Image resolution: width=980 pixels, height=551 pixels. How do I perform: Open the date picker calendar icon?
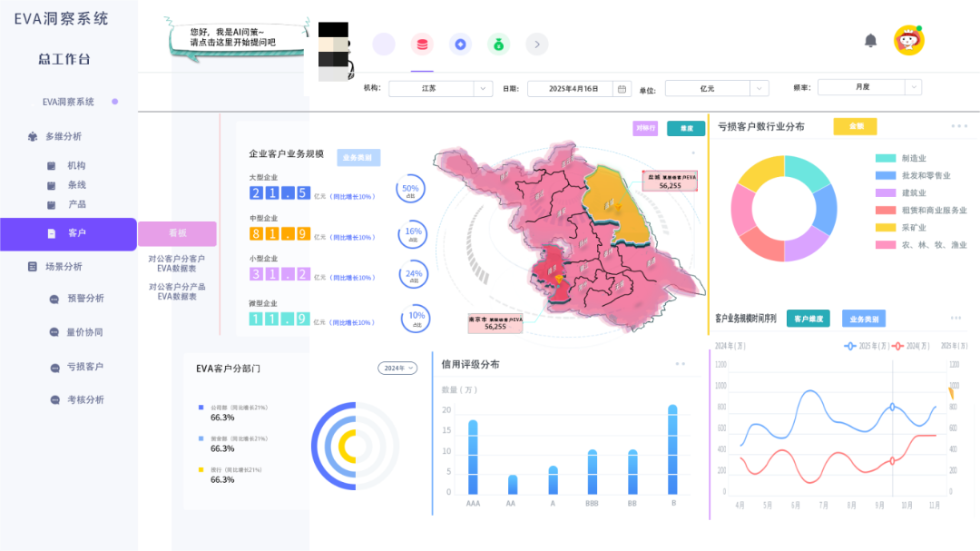tap(621, 87)
